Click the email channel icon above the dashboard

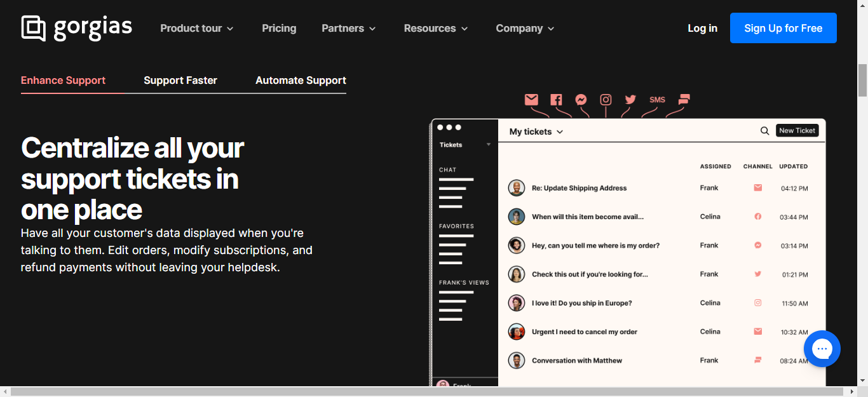[x=532, y=100]
